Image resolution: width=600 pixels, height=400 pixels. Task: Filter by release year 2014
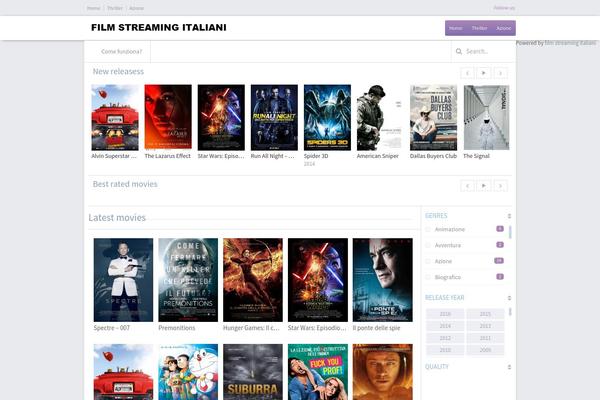point(445,326)
